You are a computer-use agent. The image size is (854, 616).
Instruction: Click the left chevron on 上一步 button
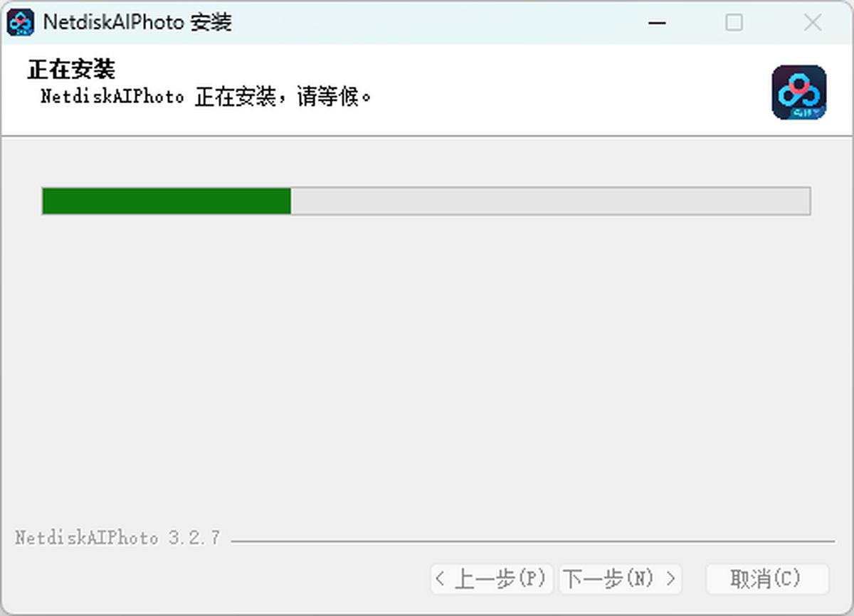pyautogui.click(x=441, y=579)
